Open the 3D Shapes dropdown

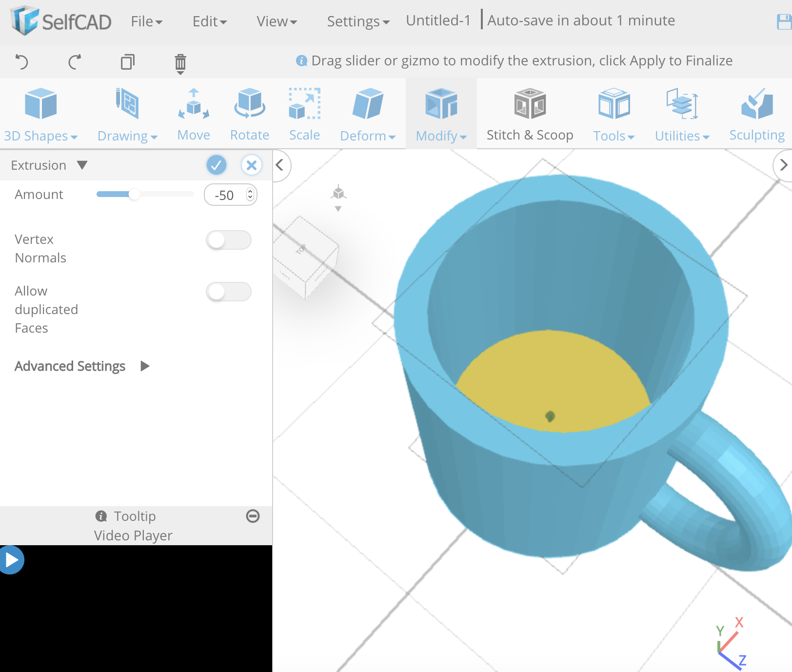41,113
